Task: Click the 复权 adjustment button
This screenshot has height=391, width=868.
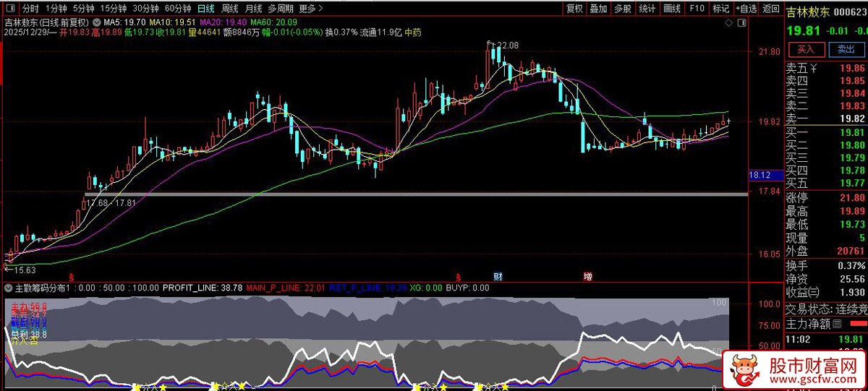Action: coord(574,9)
